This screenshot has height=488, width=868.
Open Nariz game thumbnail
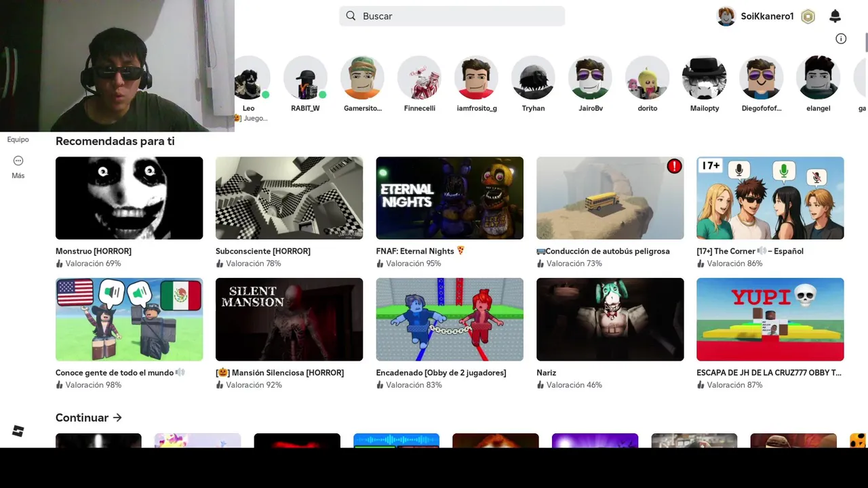click(x=610, y=319)
